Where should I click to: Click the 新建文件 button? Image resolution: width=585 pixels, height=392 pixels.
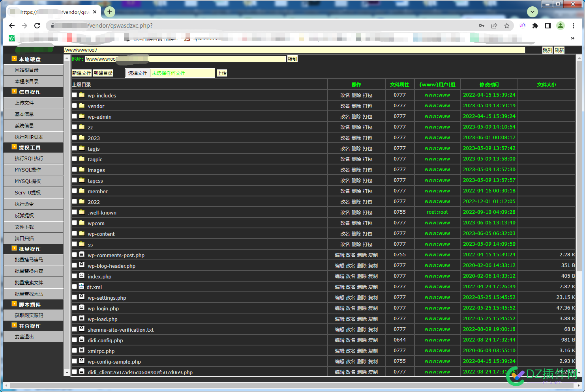click(82, 73)
